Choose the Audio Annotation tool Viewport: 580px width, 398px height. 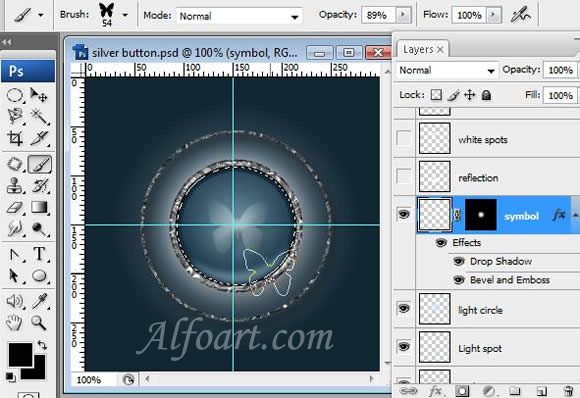pos(15,301)
